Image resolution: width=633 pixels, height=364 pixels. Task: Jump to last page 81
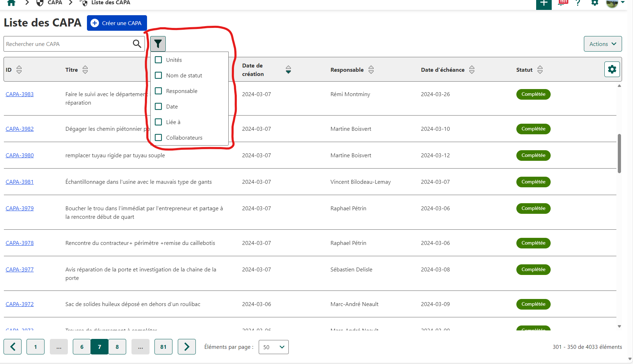click(x=163, y=347)
